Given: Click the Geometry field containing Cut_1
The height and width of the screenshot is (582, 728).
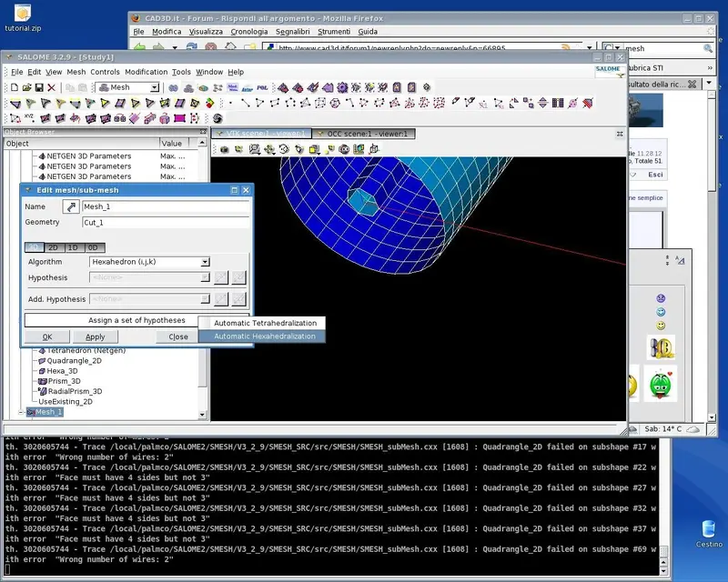Looking at the screenshot, I should tap(164, 222).
